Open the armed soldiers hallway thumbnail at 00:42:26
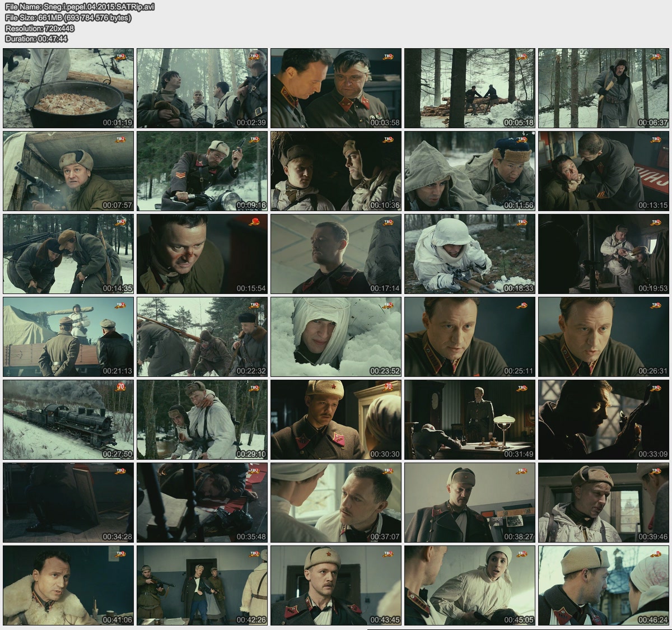The width and height of the screenshot is (672, 630). coord(202,586)
